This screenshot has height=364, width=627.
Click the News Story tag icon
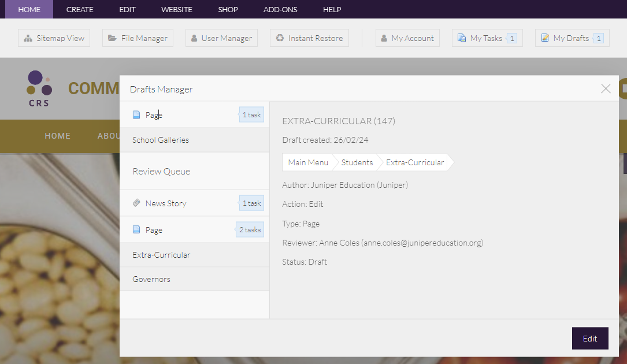137,203
